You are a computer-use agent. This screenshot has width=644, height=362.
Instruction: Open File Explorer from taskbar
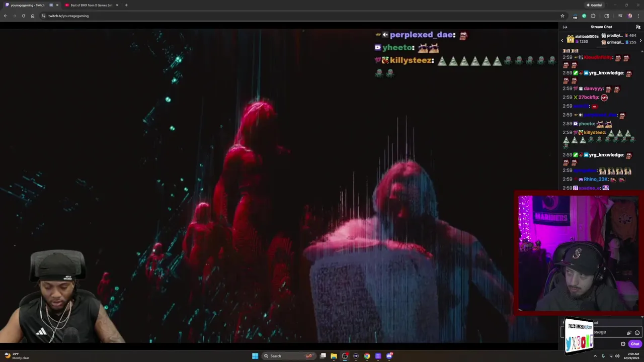tap(334, 356)
